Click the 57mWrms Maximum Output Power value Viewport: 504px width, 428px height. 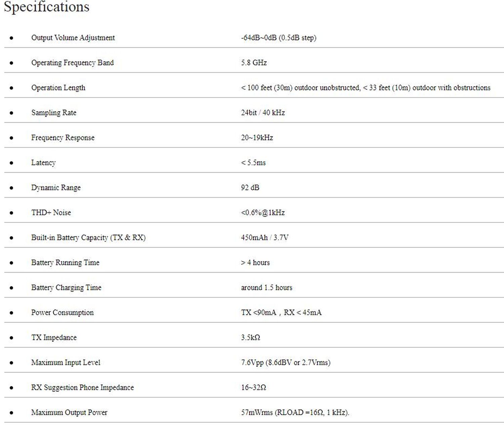coord(295,413)
